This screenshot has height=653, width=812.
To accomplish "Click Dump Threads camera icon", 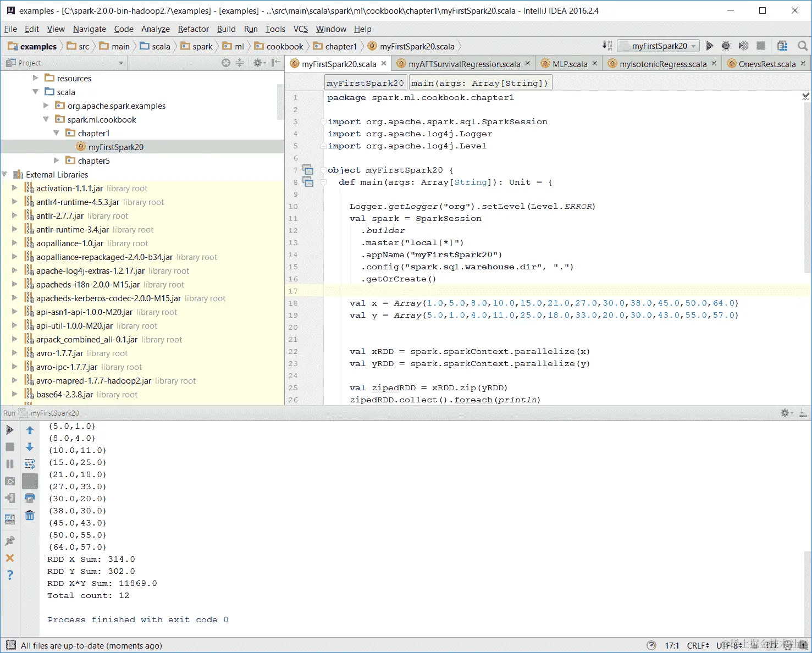I will point(10,481).
